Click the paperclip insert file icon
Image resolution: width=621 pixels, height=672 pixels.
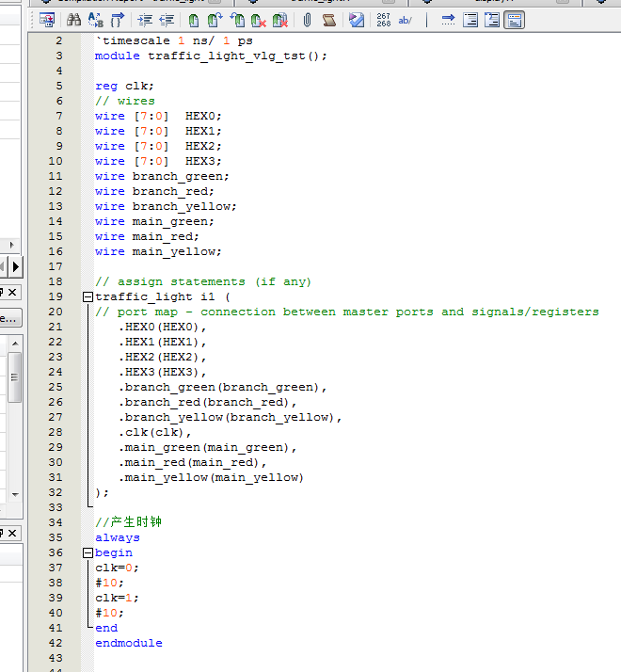pos(307,20)
